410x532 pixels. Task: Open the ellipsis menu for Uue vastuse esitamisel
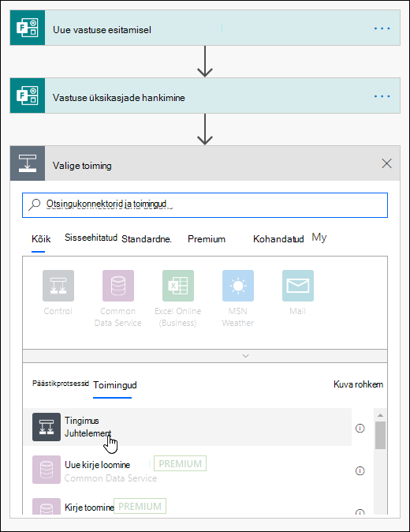click(382, 28)
